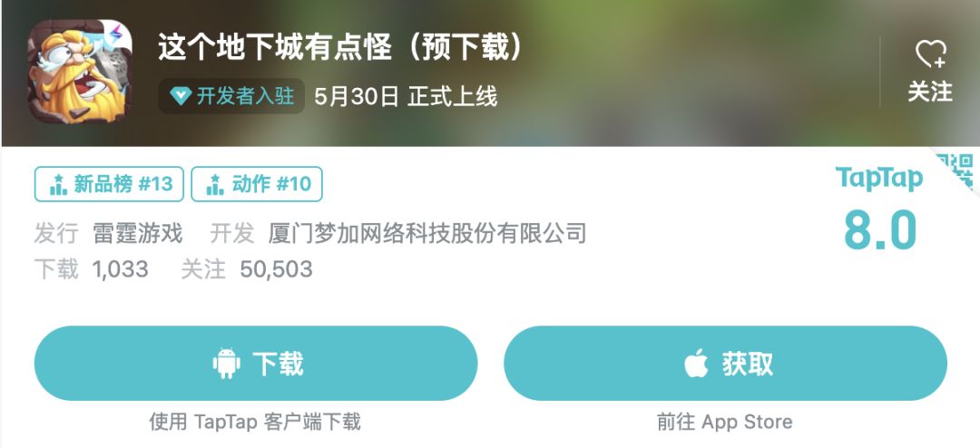Click the Apple logo icon

[696, 363]
